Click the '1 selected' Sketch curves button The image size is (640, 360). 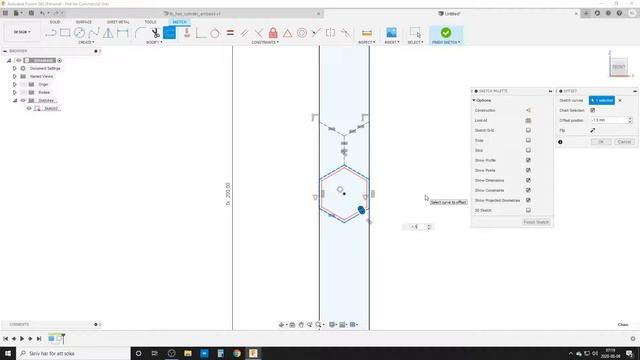(602, 100)
